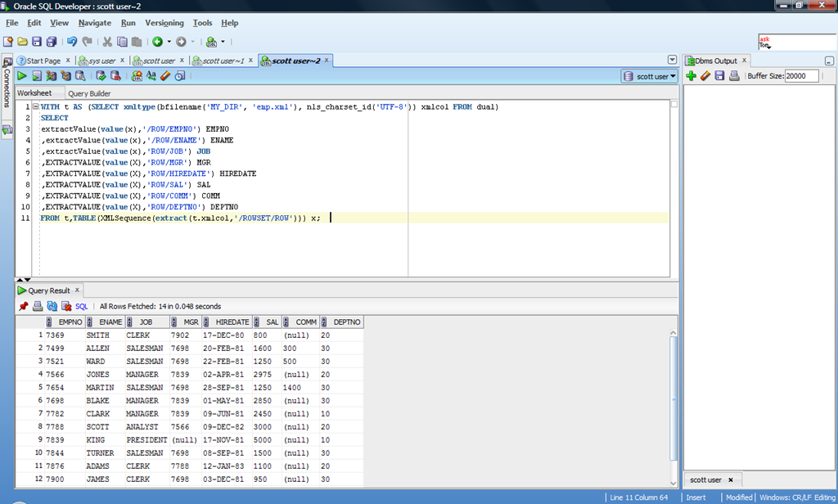Switch to the Query Builder tab
The width and height of the screenshot is (838, 504).
coord(89,93)
